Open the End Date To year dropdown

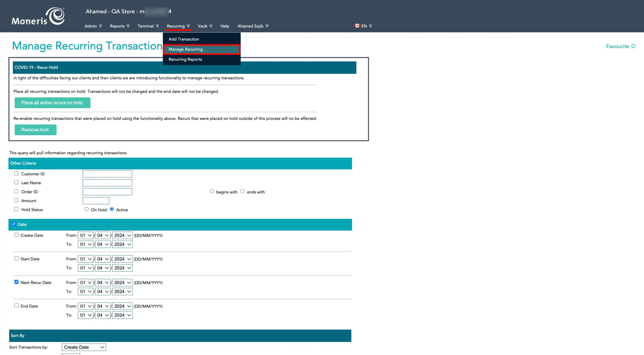(122, 315)
